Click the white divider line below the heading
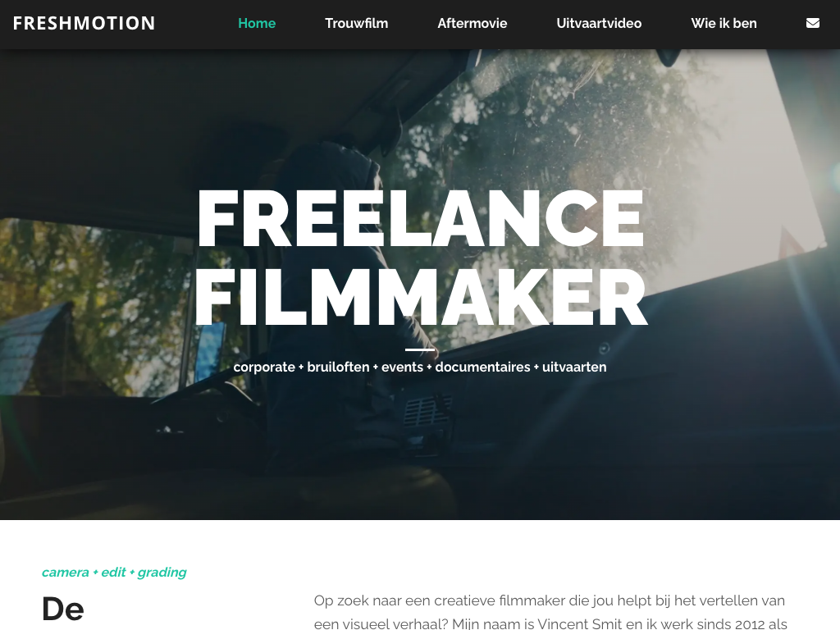Screen dimensions: 840x630 [420, 349]
